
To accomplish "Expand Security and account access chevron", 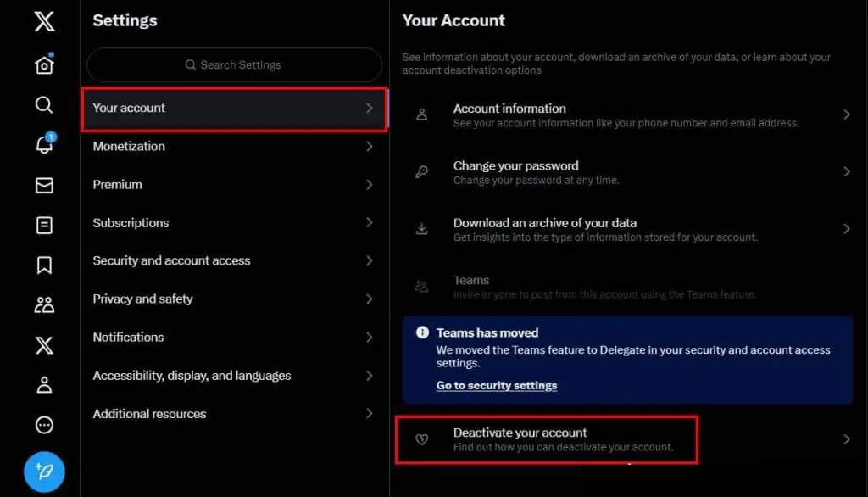I will point(370,260).
